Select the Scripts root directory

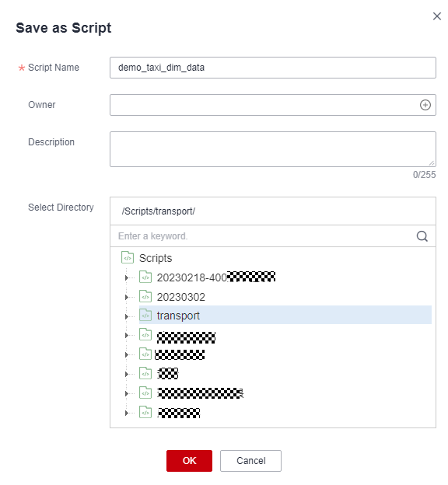pyautogui.click(x=156, y=258)
